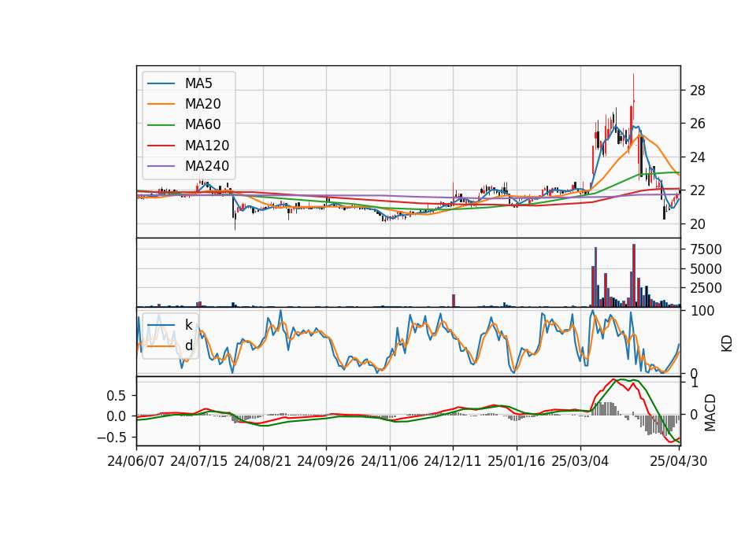
Task: Click the MACD left axis value 0.5
Action: click(x=116, y=396)
